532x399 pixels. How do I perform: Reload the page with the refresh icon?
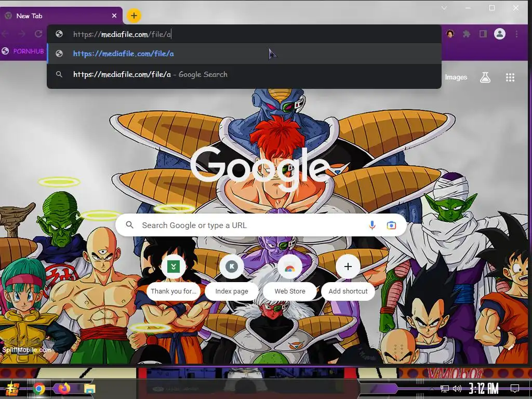[38, 34]
